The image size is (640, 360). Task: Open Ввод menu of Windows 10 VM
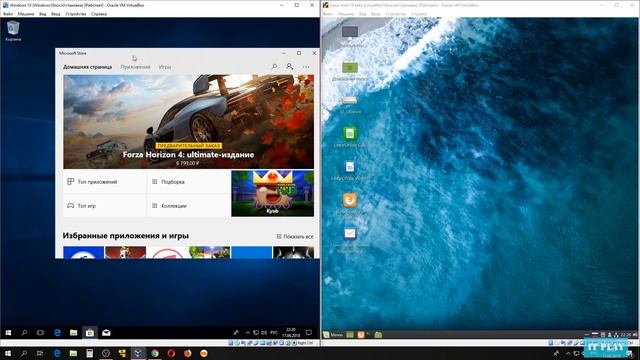tap(56, 14)
